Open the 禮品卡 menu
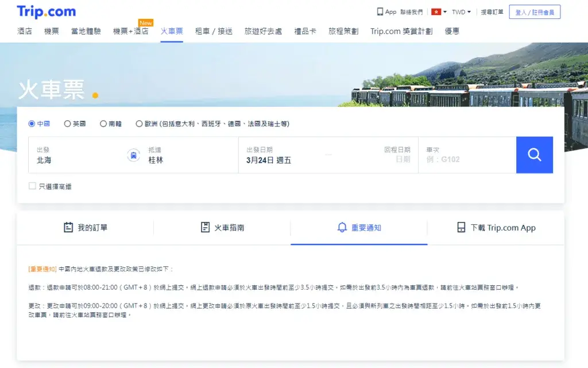The height and width of the screenshot is (368, 588). click(x=305, y=31)
